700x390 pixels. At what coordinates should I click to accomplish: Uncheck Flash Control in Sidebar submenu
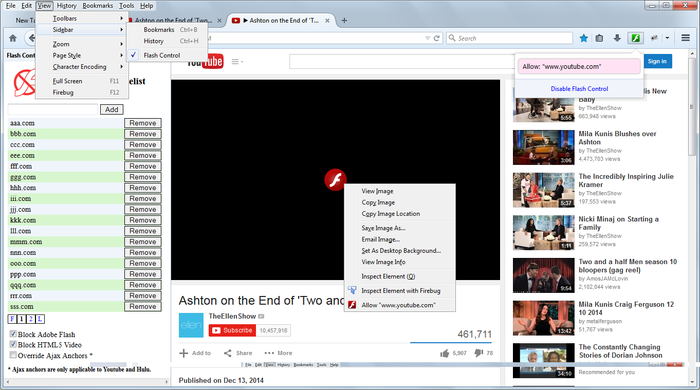[167, 55]
